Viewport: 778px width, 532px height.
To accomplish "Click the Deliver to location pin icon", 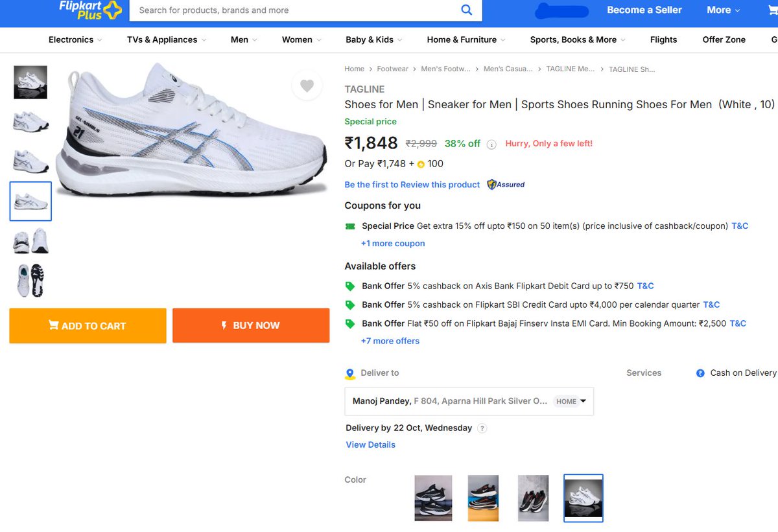I will click(x=350, y=374).
